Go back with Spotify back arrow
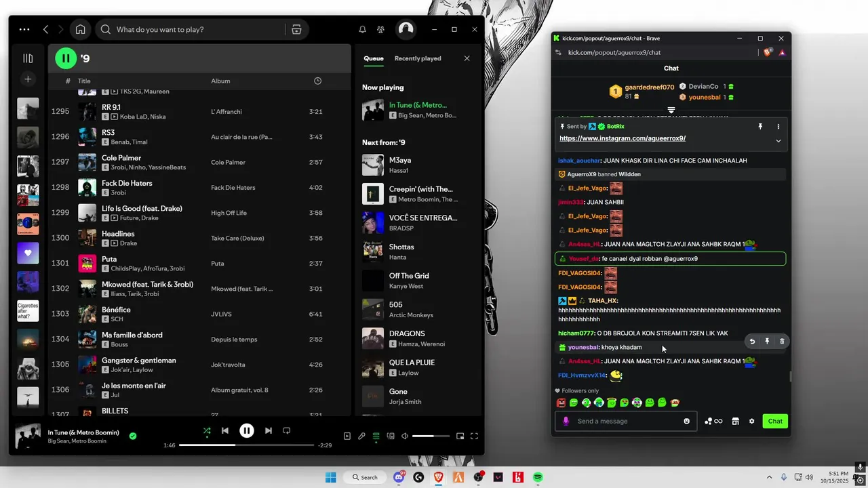868x488 pixels. (45, 29)
